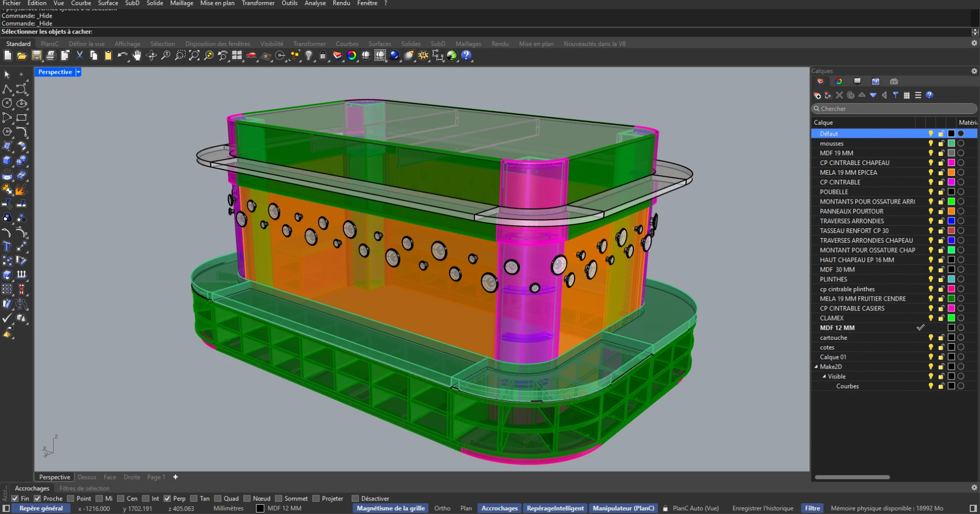Collapse the Make2D layer tree

[x=816, y=367]
